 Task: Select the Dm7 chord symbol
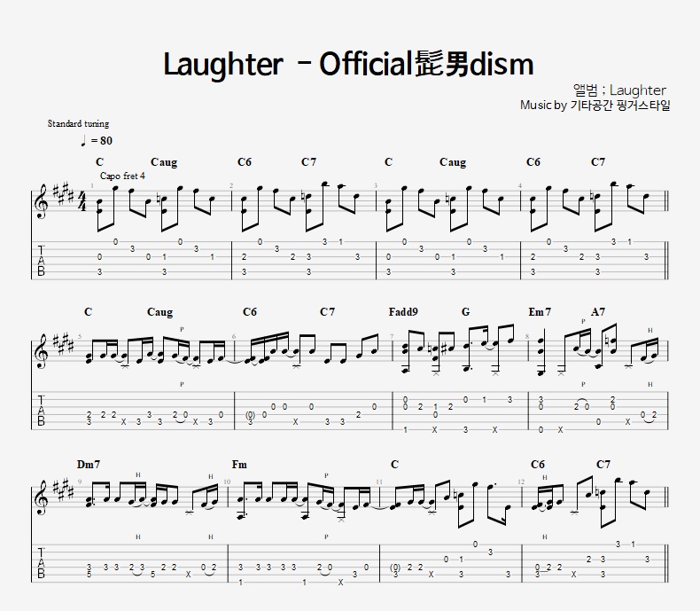point(89,465)
